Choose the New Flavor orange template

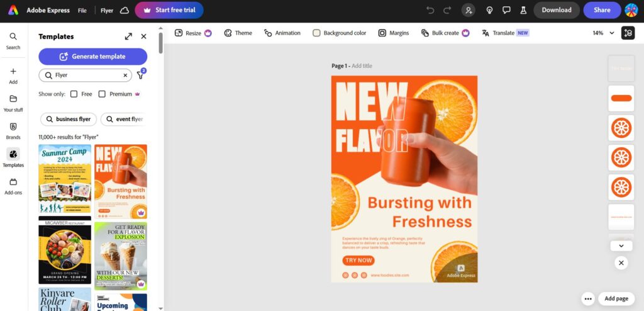coord(121,181)
